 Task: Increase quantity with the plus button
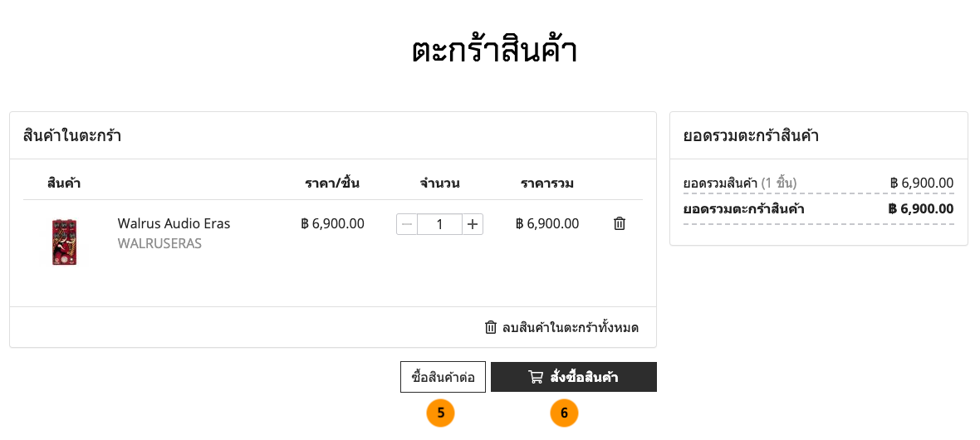[473, 224]
